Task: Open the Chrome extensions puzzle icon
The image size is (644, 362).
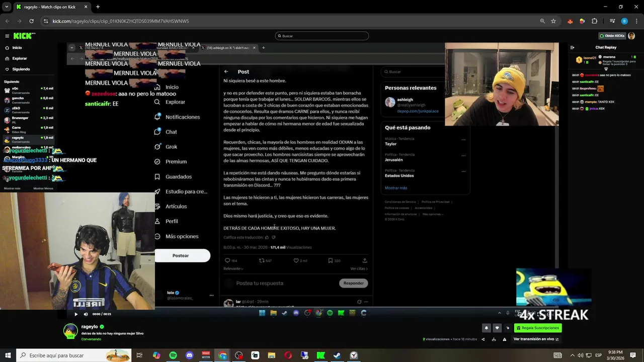Action: point(594,21)
